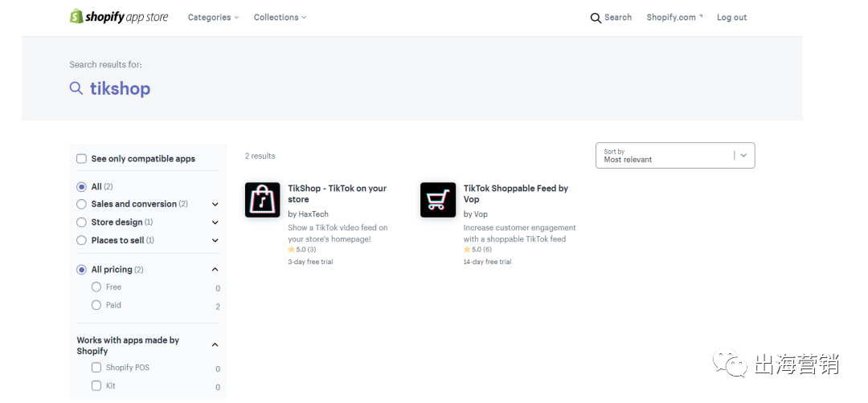Click the 2 results count text
The image size is (868, 403).
(260, 156)
